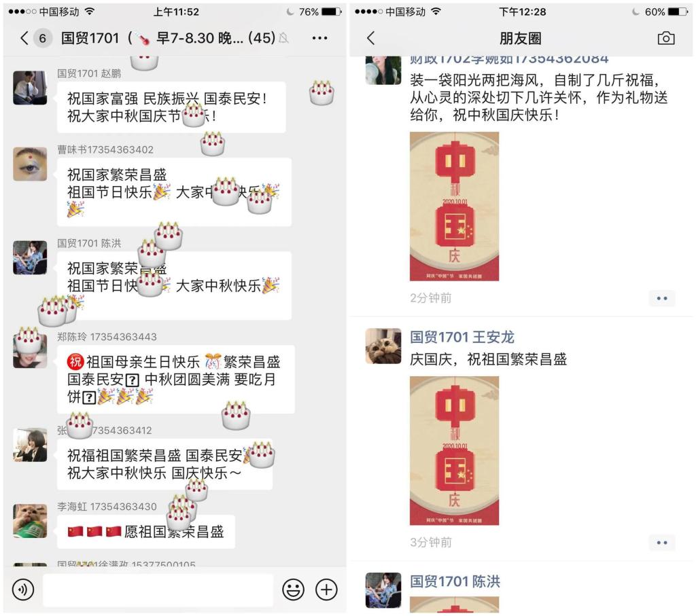Open group chat three-dot menu
The height and width of the screenshot is (616, 696).
319,38
